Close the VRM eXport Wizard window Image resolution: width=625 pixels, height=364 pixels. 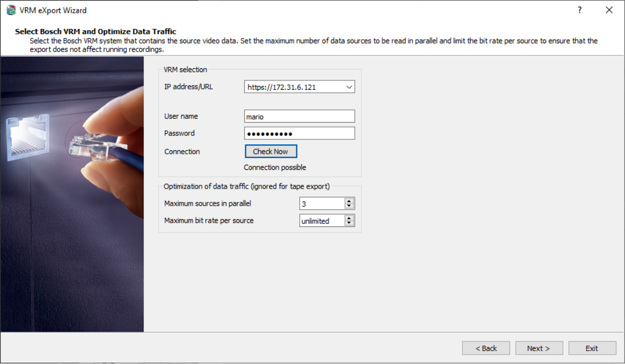tap(609, 10)
